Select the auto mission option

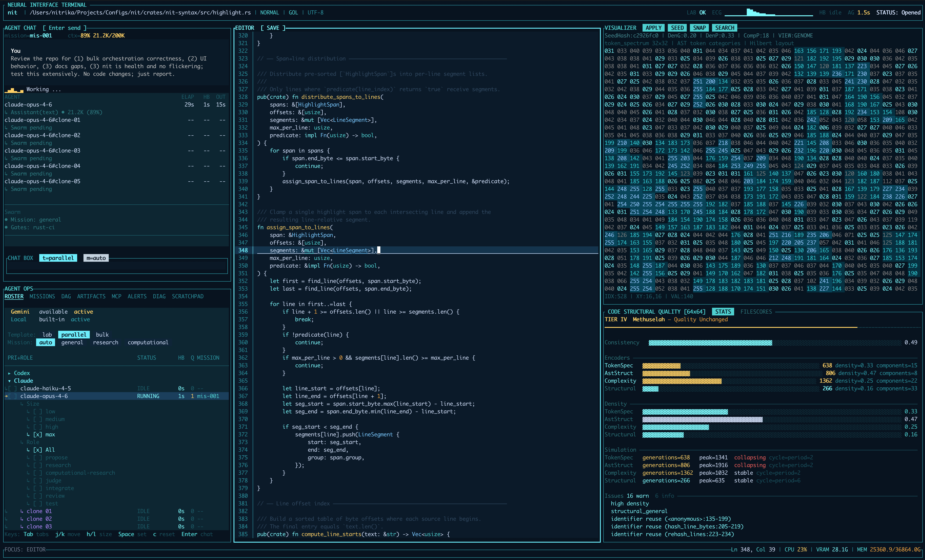46,342
